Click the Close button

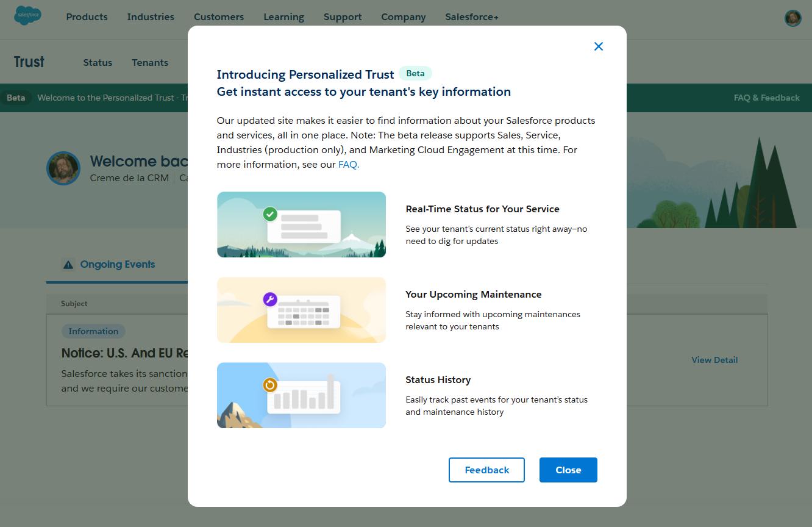[x=568, y=470]
